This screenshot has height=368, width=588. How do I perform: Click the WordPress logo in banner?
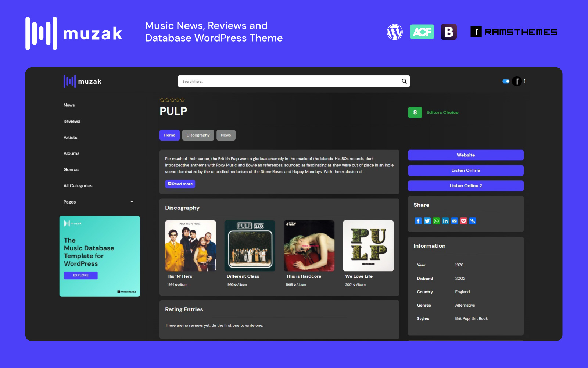coord(395,32)
